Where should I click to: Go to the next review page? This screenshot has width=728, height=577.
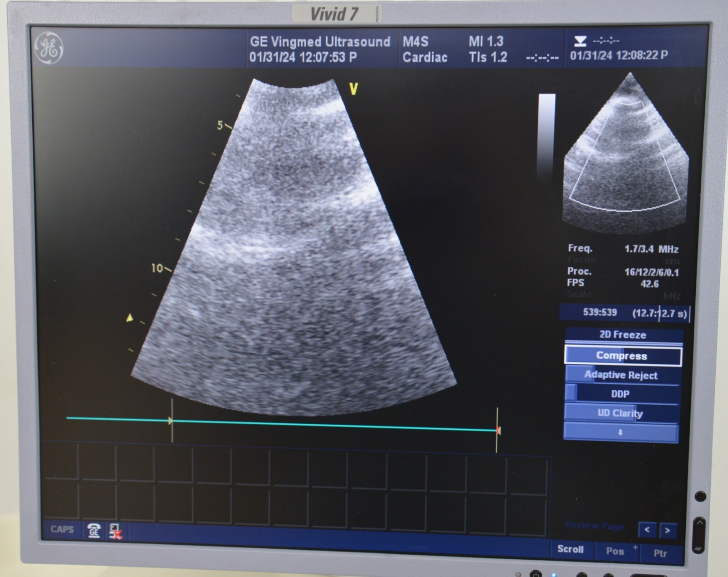coord(667,530)
